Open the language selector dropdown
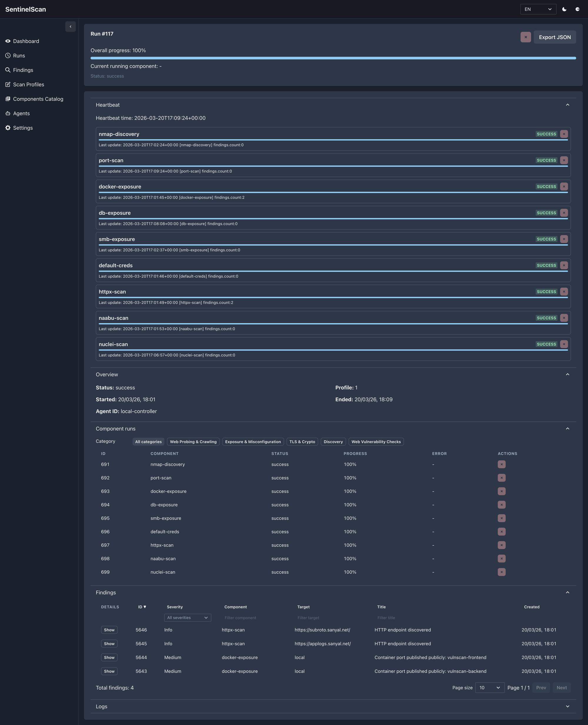This screenshot has width=588, height=725. pyautogui.click(x=538, y=9)
